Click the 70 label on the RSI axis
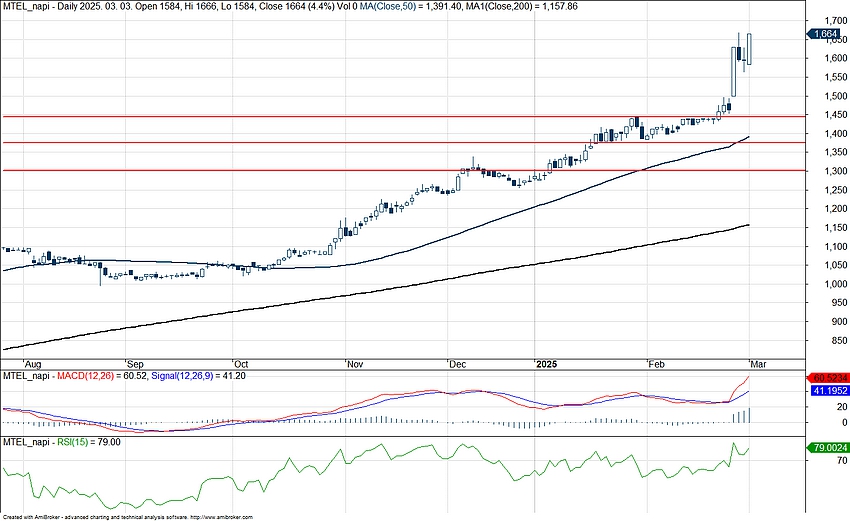Screen dimensions: 850x521 pos(842,461)
